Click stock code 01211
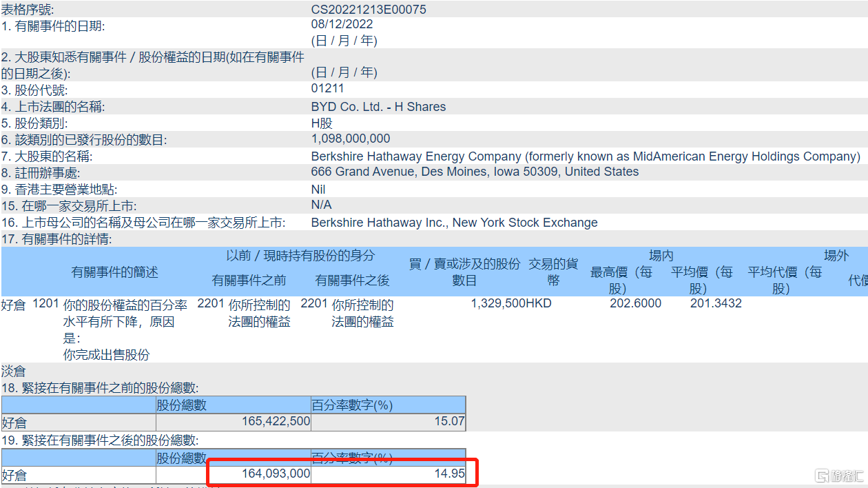The width and height of the screenshot is (868, 488). (328, 88)
